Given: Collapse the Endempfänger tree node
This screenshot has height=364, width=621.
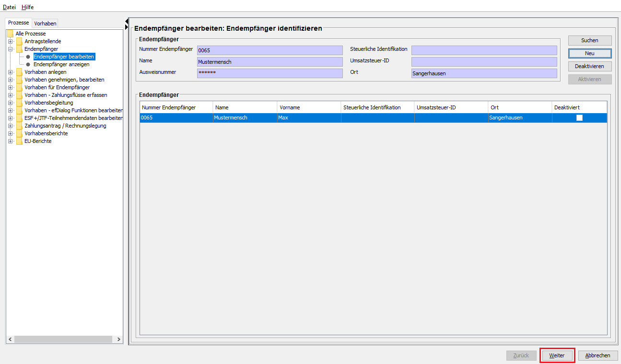Looking at the screenshot, I should [11, 49].
